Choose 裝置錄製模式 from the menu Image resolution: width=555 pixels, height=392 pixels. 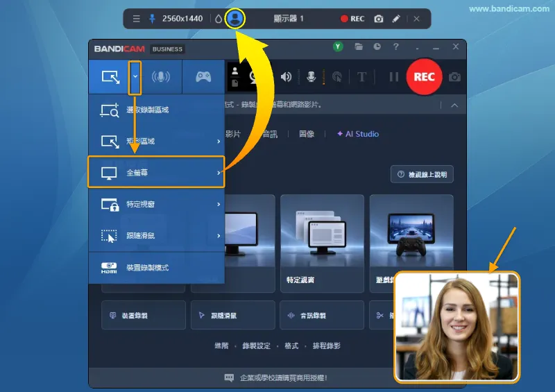(x=157, y=268)
